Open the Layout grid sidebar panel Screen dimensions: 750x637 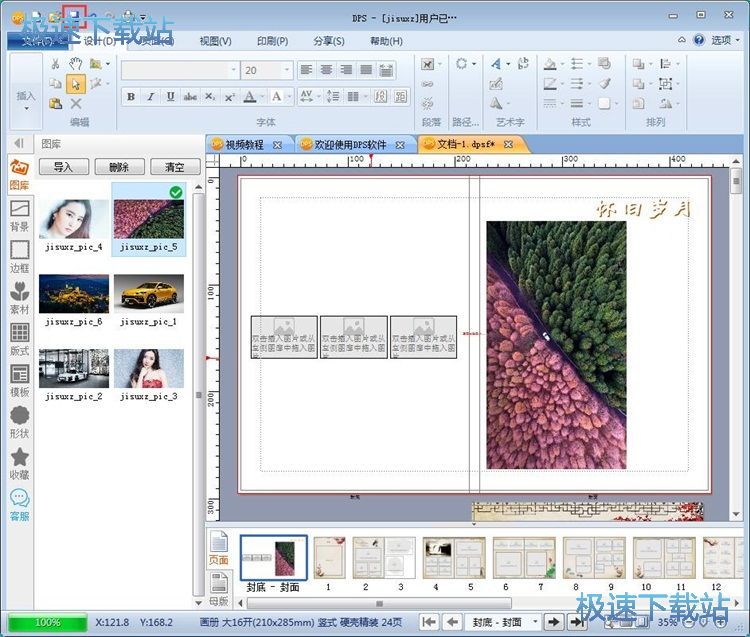pos(19,340)
